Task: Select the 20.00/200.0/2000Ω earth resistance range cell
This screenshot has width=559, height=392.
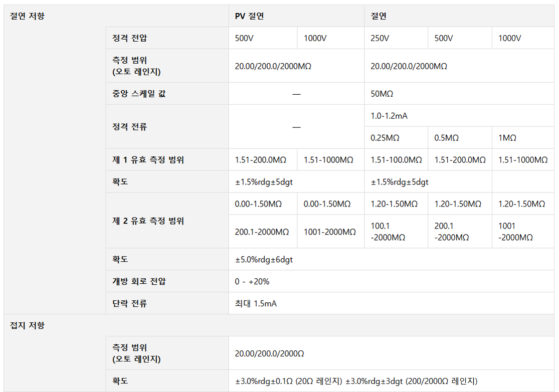Action: [269, 353]
